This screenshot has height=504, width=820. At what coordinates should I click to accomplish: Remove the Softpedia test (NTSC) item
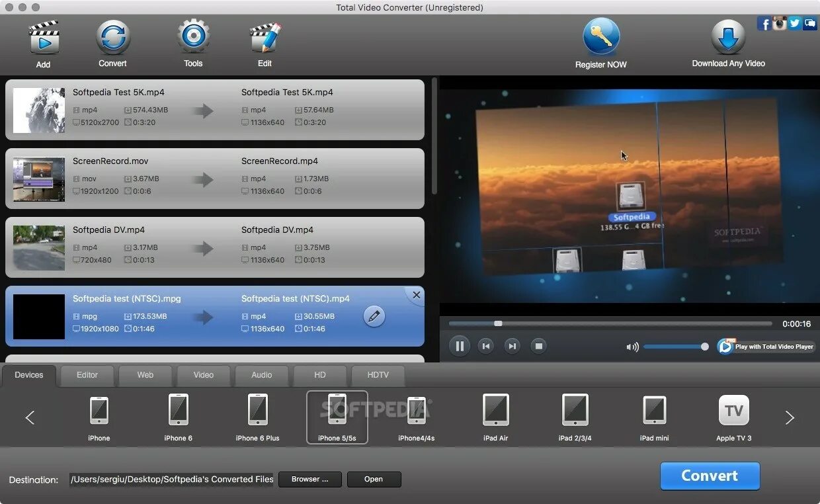pyautogui.click(x=416, y=295)
